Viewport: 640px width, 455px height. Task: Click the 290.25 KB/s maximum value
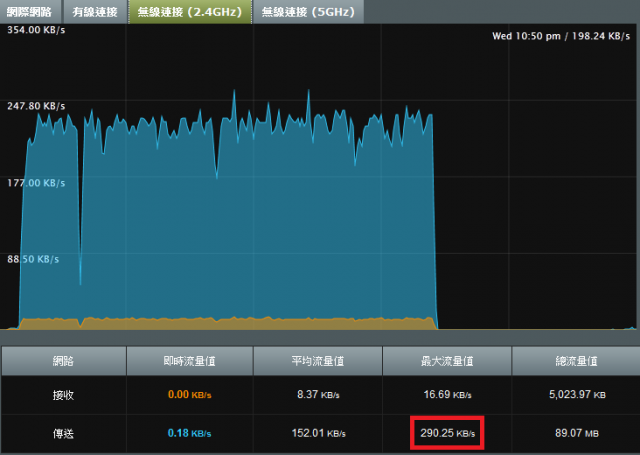[447, 433]
